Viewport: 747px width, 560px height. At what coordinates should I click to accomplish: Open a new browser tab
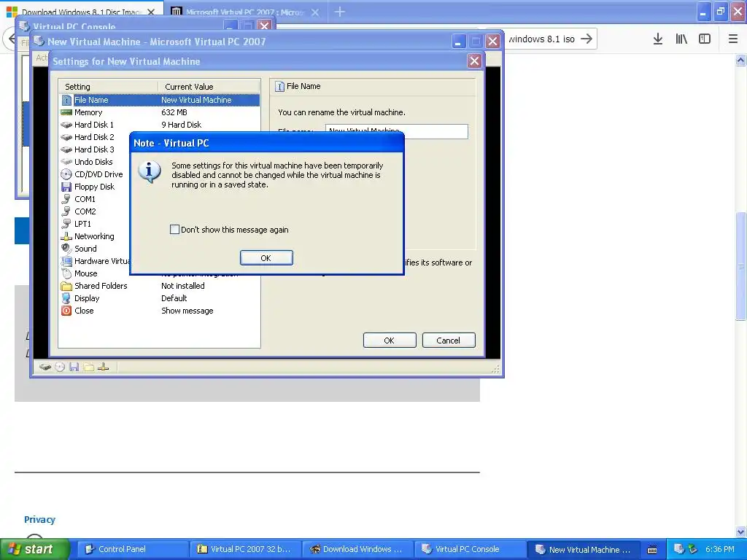click(340, 12)
